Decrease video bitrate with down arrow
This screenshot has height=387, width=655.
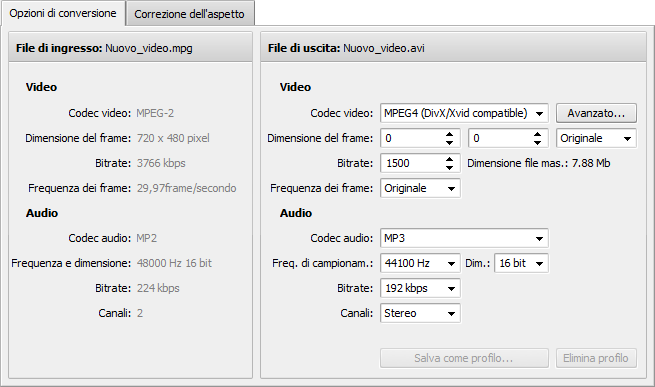[449, 168]
